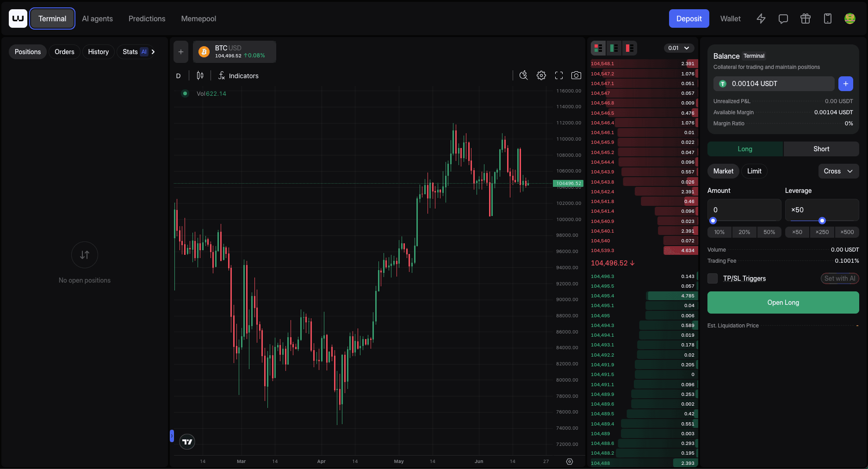Click the Deposit button
Viewport: 868px width, 469px height.
click(x=688, y=19)
